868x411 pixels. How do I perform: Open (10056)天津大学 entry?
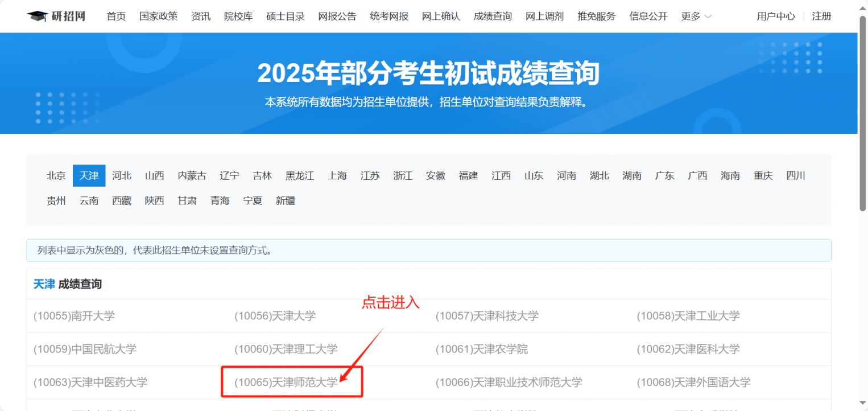pyautogui.click(x=275, y=316)
